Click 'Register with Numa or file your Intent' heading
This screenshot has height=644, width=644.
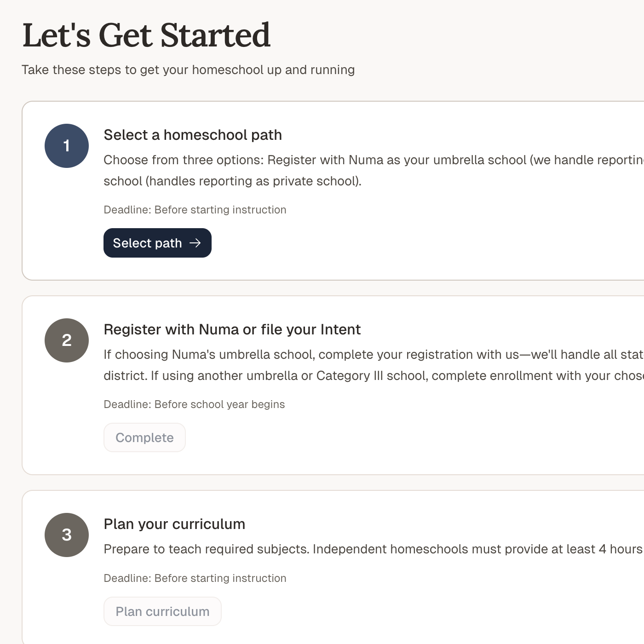pyautogui.click(x=232, y=329)
